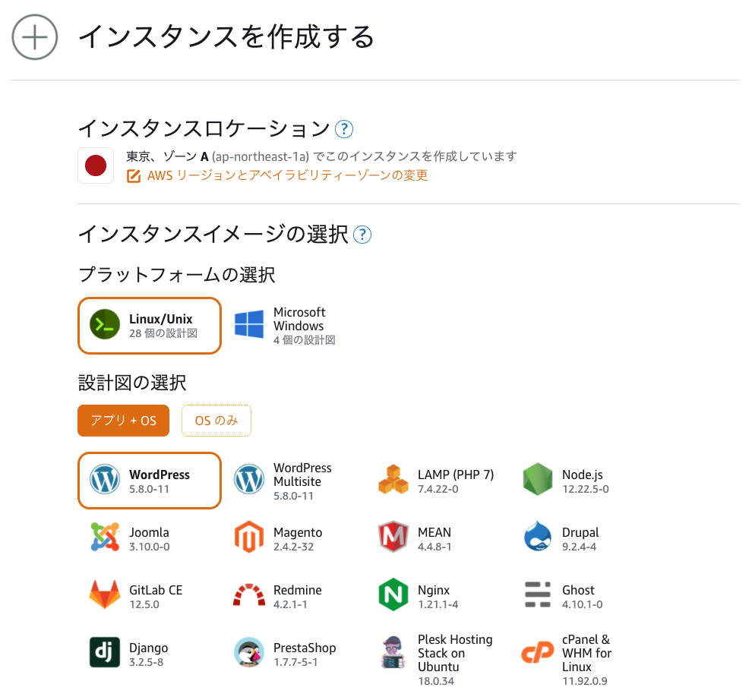
Task: Click the edit pencil next to region link
Action: tap(131, 175)
